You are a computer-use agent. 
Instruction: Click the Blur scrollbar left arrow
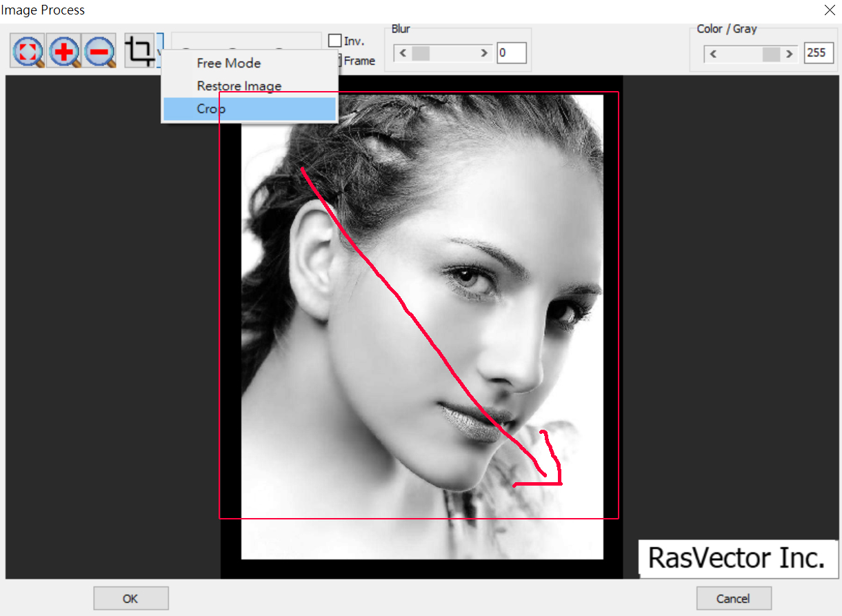point(403,52)
